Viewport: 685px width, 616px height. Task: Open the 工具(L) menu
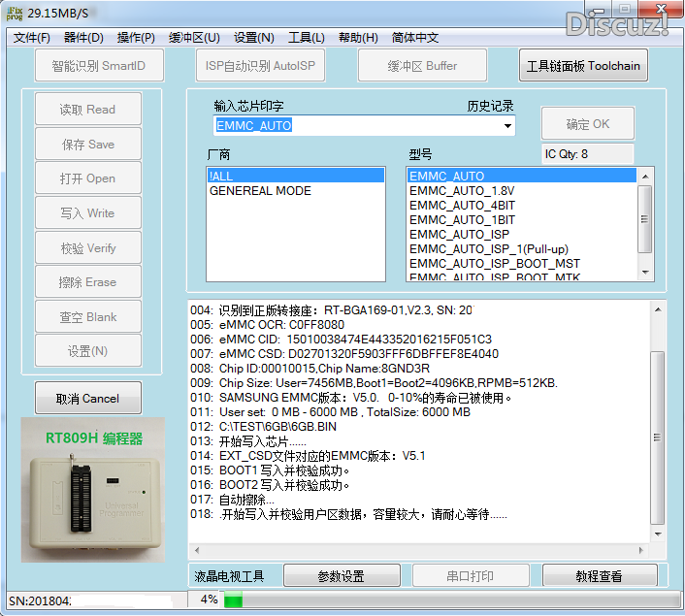click(307, 38)
